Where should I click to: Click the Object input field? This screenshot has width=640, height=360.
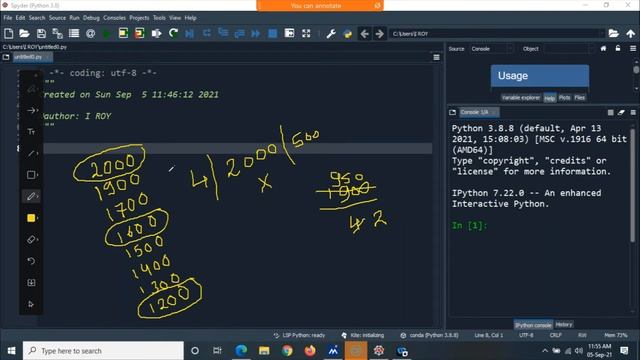(569, 49)
